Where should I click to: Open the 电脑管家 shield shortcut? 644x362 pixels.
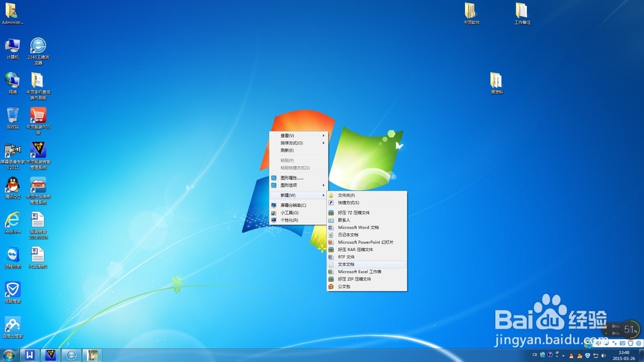[x=13, y=292]
